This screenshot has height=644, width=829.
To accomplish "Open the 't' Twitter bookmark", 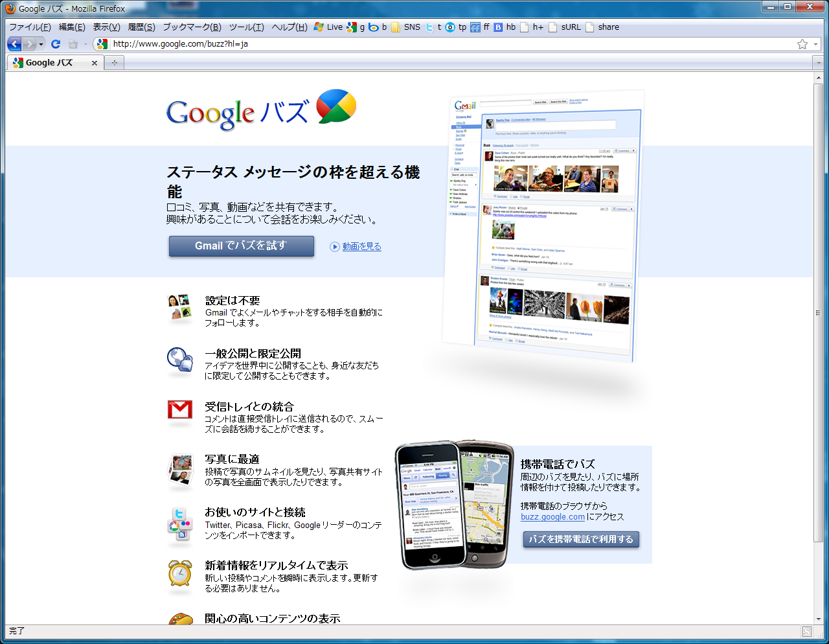I will click(x=433, y=27).
